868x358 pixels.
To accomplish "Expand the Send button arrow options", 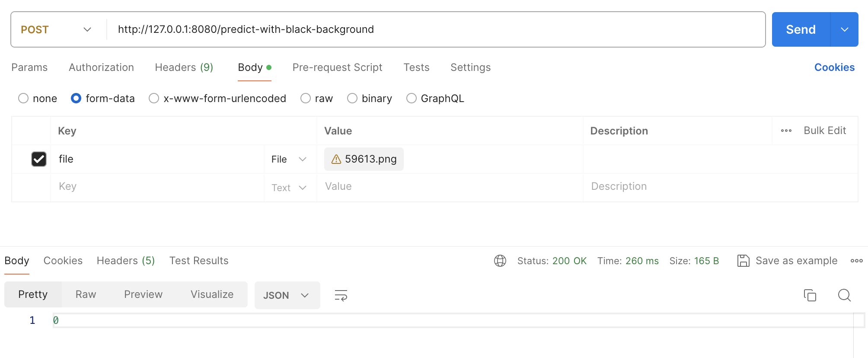I will (x=844, y=29).
